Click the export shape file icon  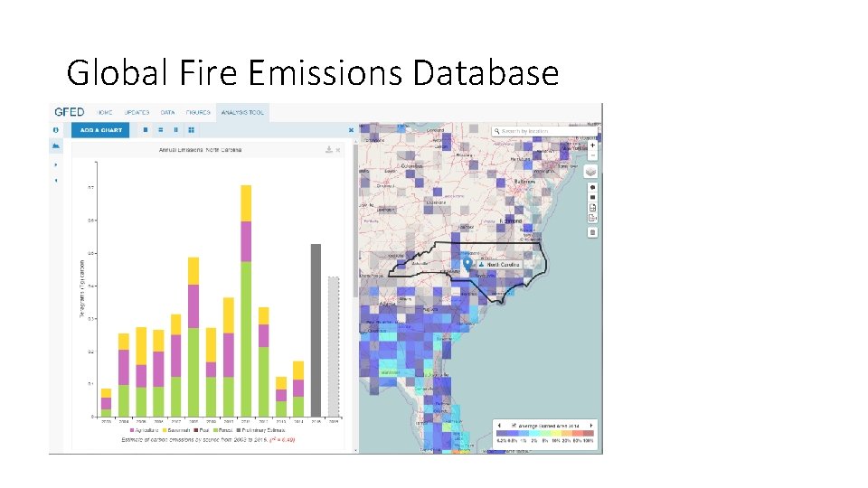(x=592, y=218)
